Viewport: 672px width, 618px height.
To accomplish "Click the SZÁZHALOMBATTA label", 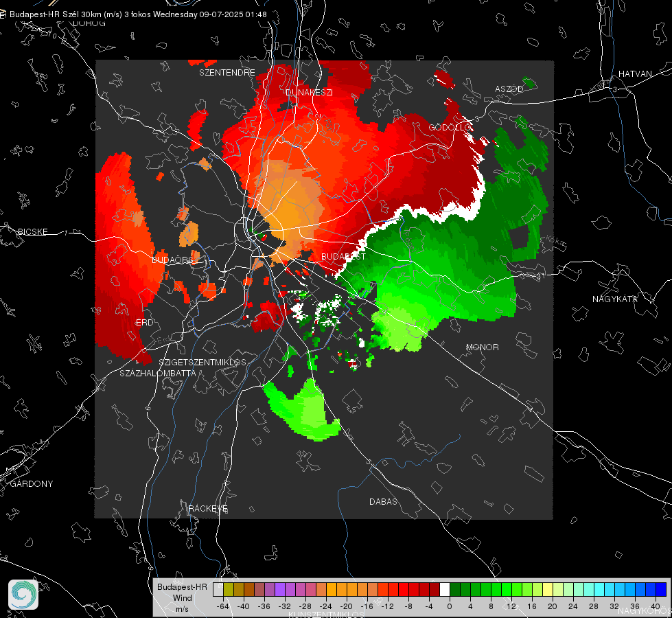I will click(158, 373).
